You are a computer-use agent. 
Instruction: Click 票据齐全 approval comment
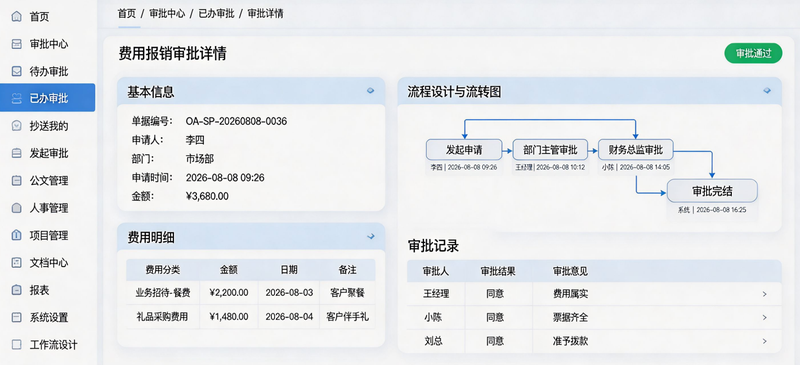[x=571, y=318]
